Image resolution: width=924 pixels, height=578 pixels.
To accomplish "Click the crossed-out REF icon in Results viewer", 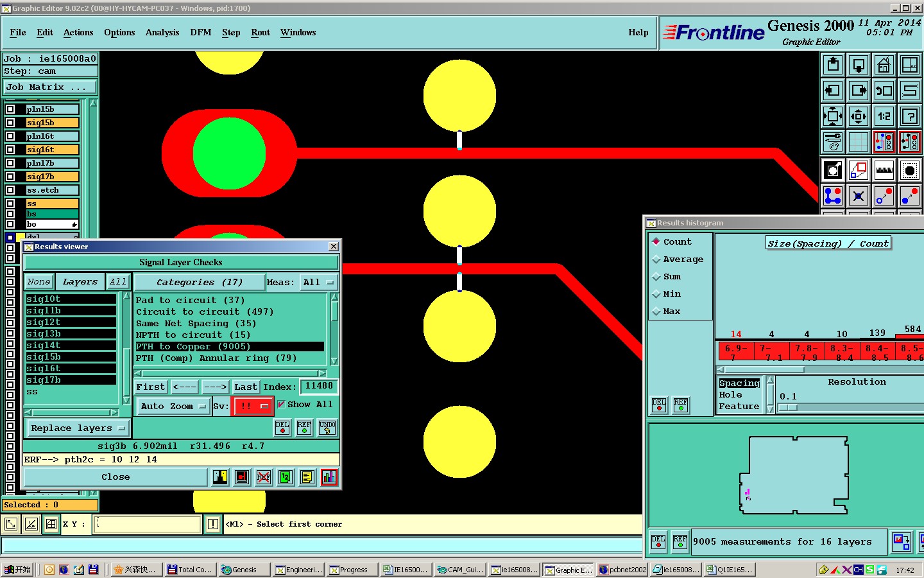I will [x=264, y=477].
